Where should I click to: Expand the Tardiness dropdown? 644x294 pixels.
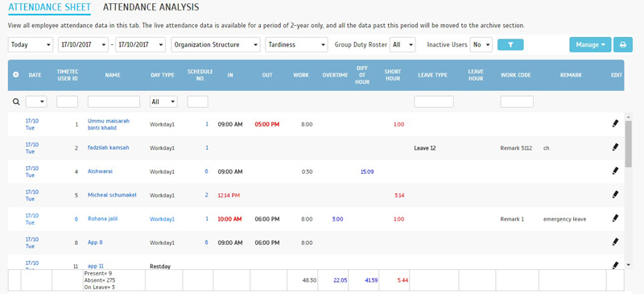pyautogui.click(x=296, y=45)
